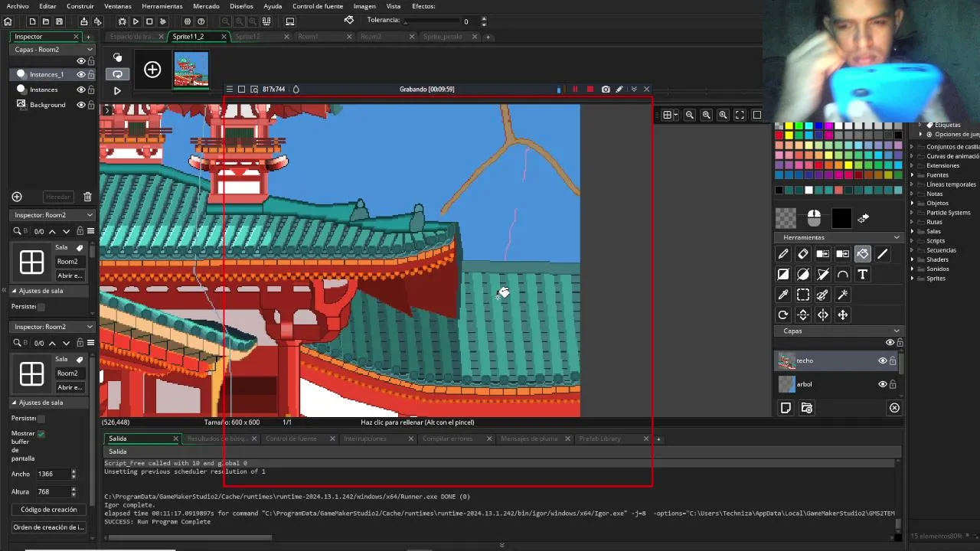Viewport: 980px width, 551px height.
Task: Select the Rectangle Selection tool
Action: point(803,295)
